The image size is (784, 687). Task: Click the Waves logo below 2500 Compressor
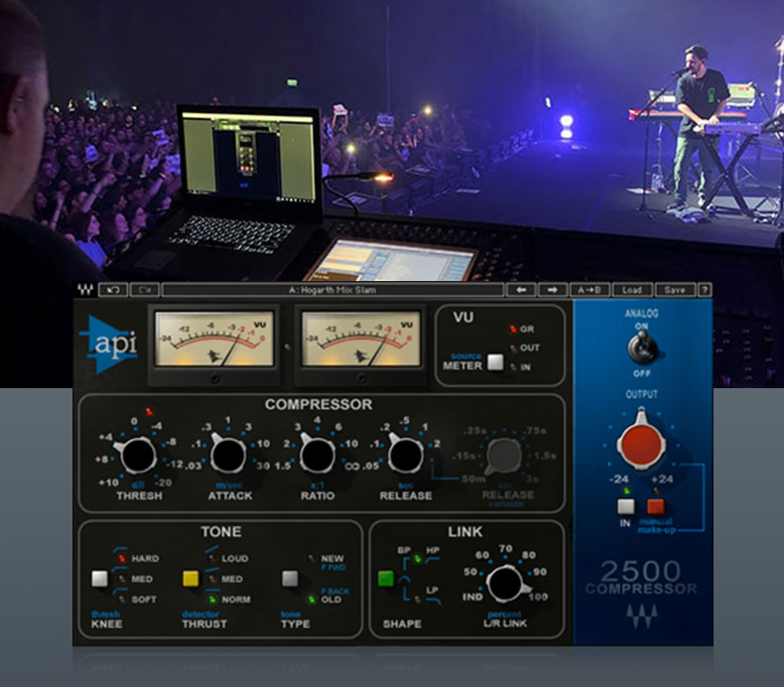[641, 616]
